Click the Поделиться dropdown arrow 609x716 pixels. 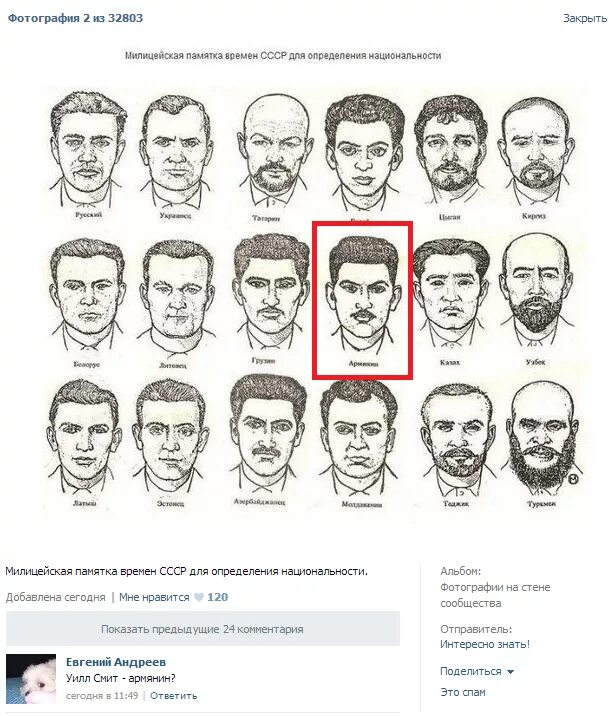pyautogui.click(x=510, y=672)
